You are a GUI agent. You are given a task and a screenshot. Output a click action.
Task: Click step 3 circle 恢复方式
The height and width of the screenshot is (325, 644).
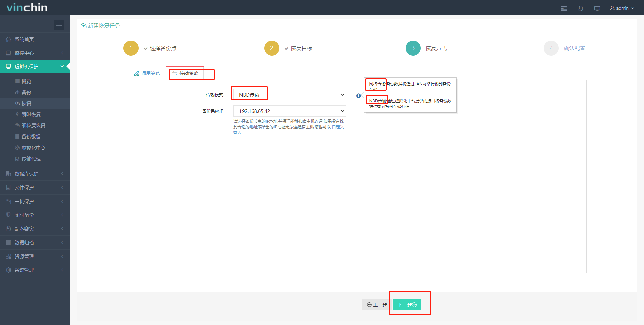pyautogui.click(x=413, y=48)
